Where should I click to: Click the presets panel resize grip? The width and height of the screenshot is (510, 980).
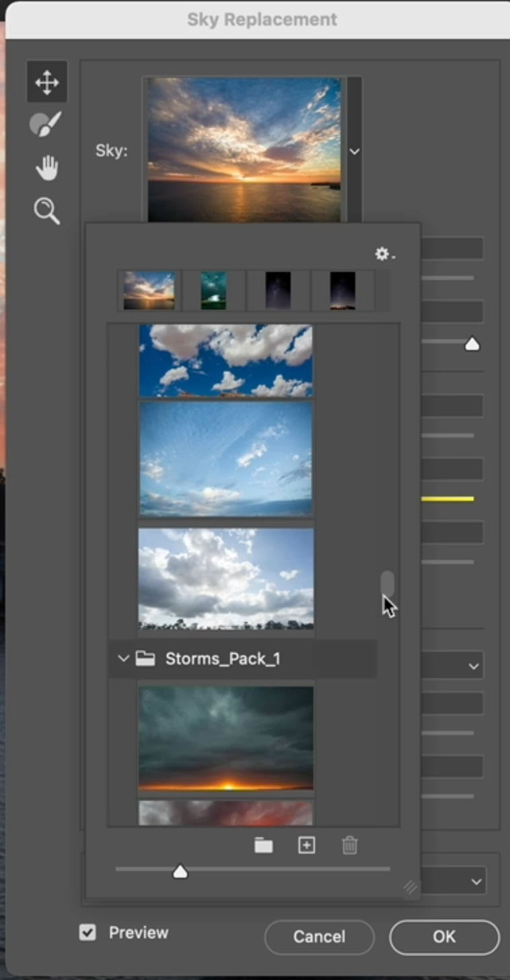(410, 887)
